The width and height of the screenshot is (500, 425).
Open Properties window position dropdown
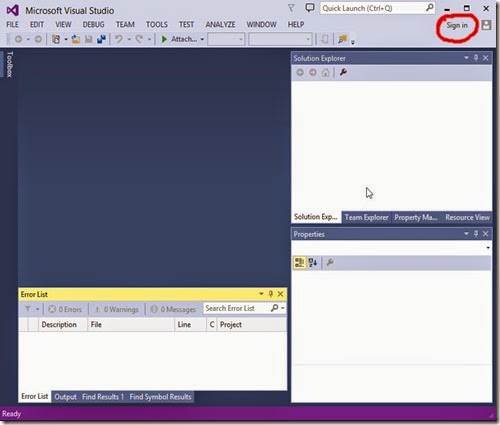pos(466,234)
